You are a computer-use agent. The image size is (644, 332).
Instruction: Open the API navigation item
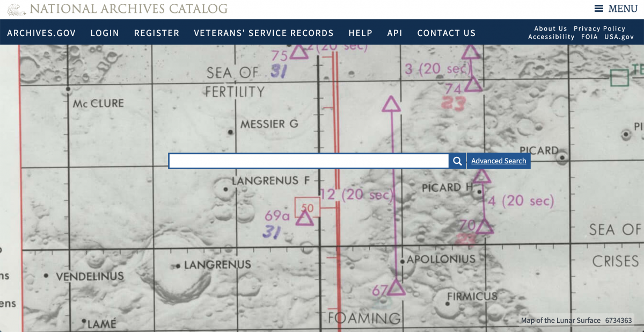pyautogui.click(x=394, y=33)
